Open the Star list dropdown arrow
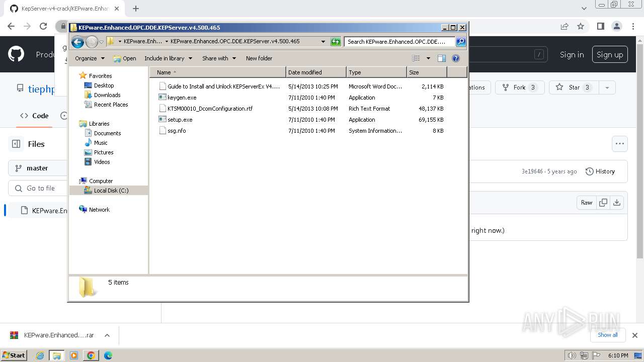 (x=607, y=87)
